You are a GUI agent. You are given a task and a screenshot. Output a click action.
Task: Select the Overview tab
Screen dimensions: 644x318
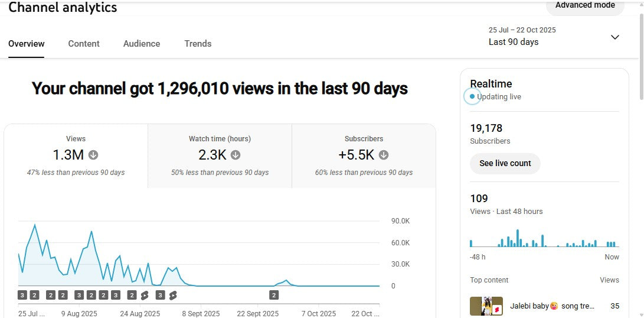[27, 44]
